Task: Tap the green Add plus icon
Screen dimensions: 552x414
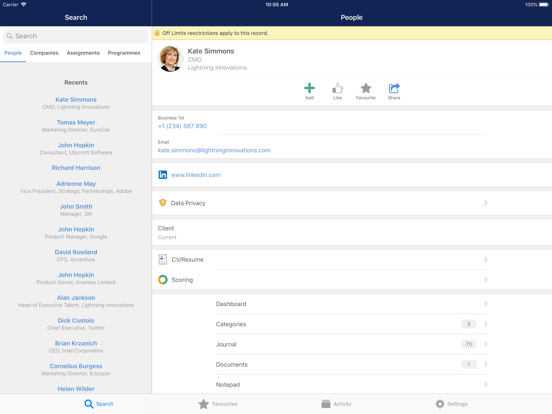Action: 309,88
